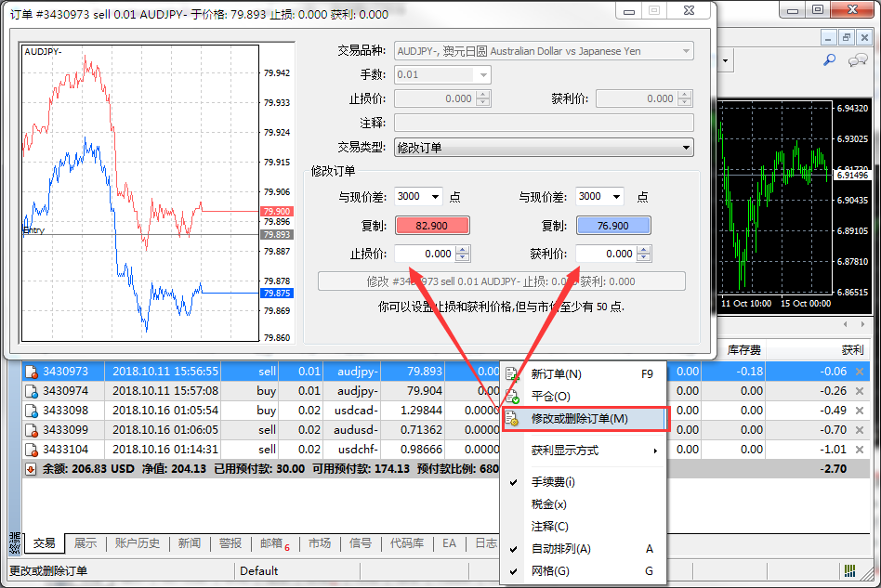Screen dimensions: 881x588
Task: Open the chat bubbles icon
Action: coord(858,60)
